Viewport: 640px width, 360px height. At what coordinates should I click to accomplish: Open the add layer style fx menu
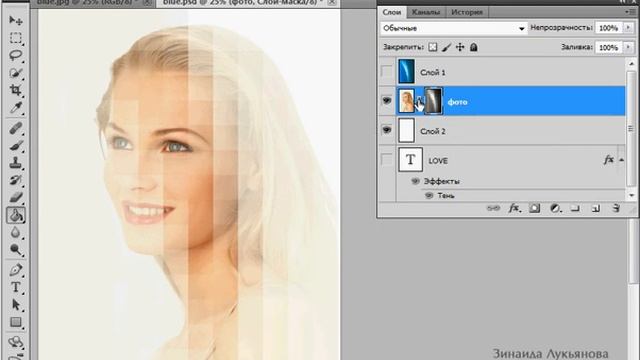[x=514, y=209]
